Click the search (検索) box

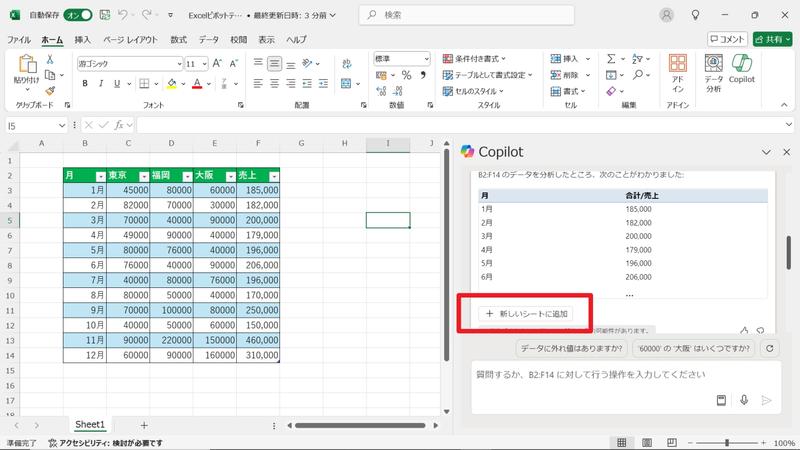(x=466, y=15)
